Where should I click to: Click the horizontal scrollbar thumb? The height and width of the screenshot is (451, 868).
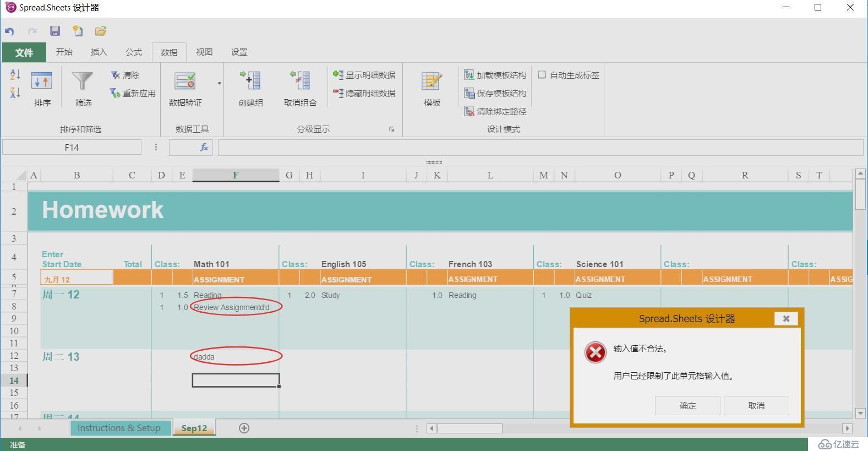470,428
